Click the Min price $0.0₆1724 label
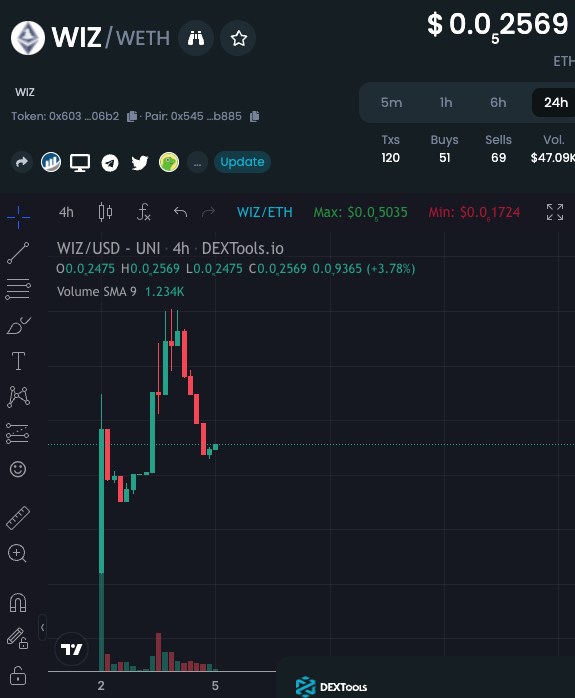Viewport: 575px width, 698px height. (x=474, y=213)
